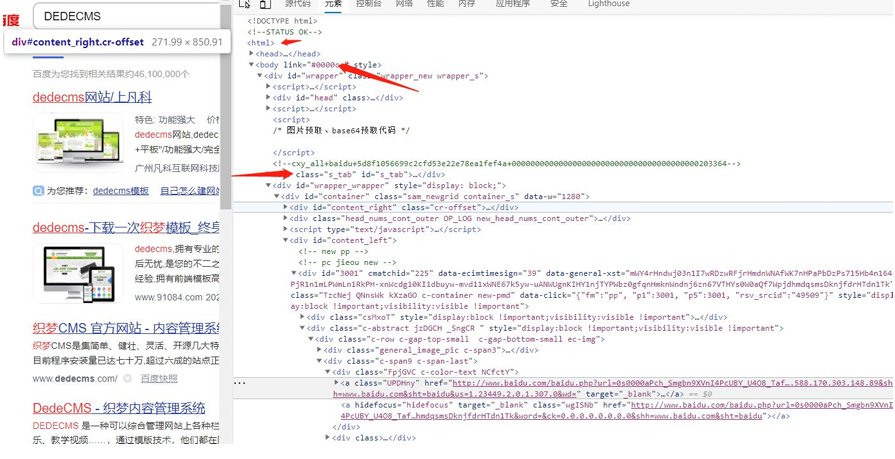Expand the head node

[x=252, y=54]
